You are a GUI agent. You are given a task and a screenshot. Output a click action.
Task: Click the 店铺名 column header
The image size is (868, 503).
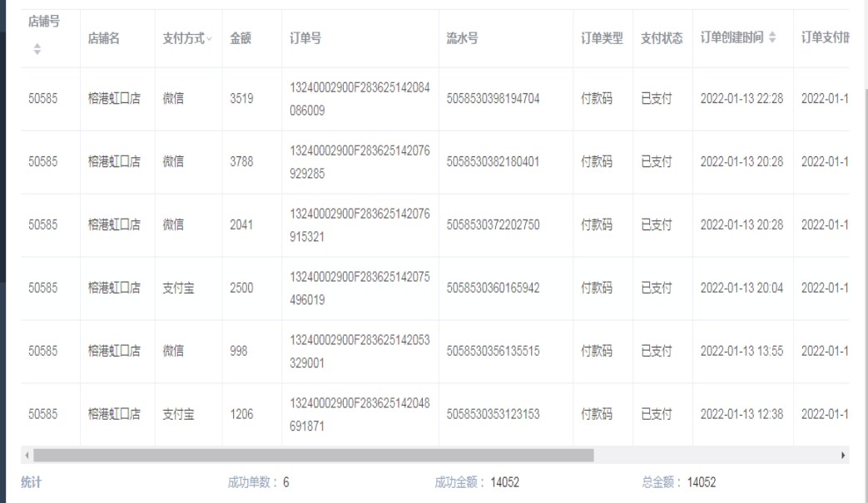coord(104,38)
